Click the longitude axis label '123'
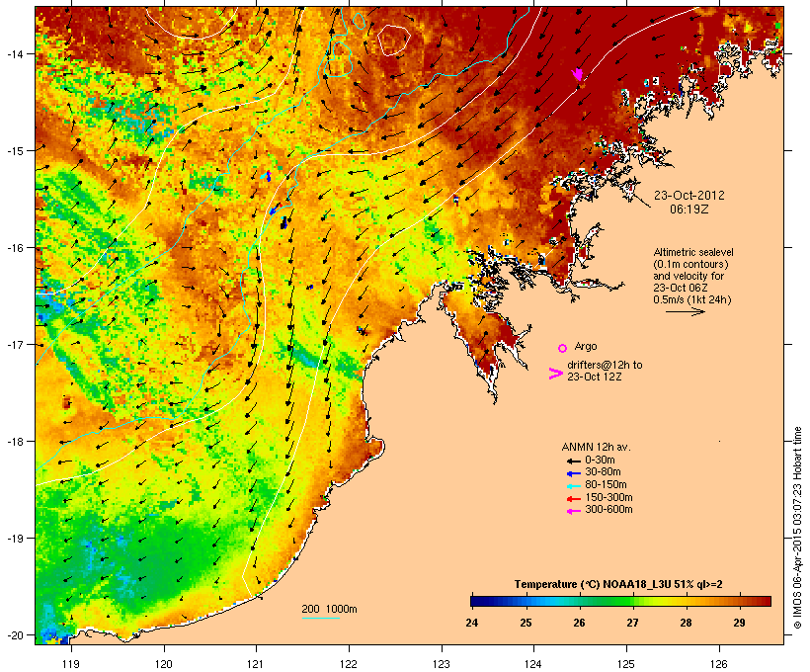810x672 pixels. [442, 664]
